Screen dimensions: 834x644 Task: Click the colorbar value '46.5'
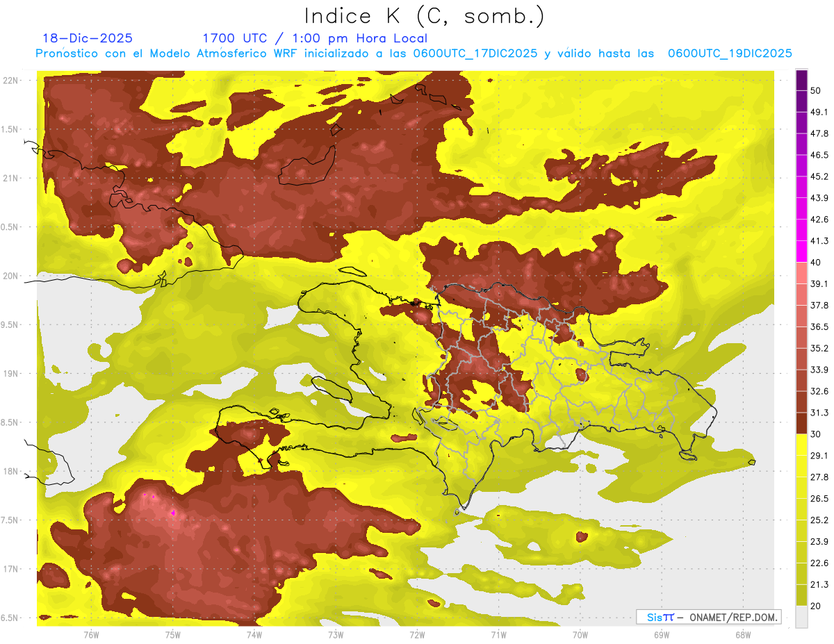tap(819, 156)
